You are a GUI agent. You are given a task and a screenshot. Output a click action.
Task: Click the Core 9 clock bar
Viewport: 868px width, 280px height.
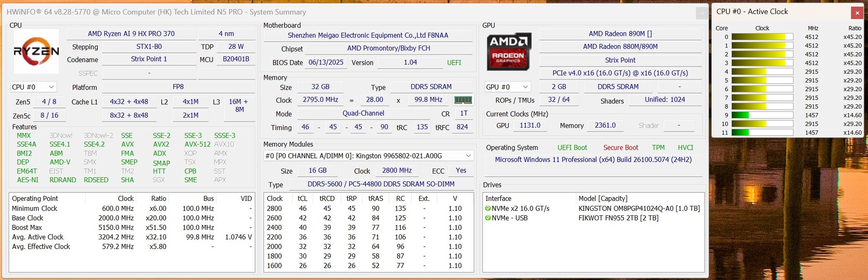762,115
